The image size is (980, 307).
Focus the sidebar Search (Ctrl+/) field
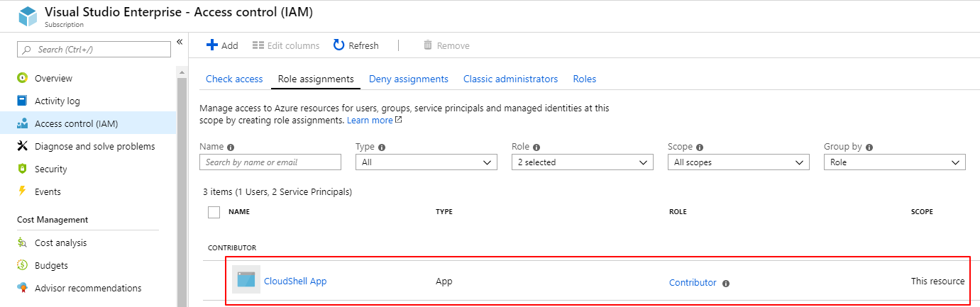[x=94, y=49]
